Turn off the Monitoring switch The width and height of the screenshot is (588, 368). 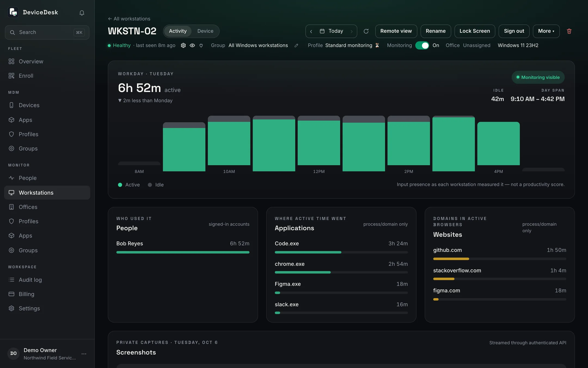[422, 46]
